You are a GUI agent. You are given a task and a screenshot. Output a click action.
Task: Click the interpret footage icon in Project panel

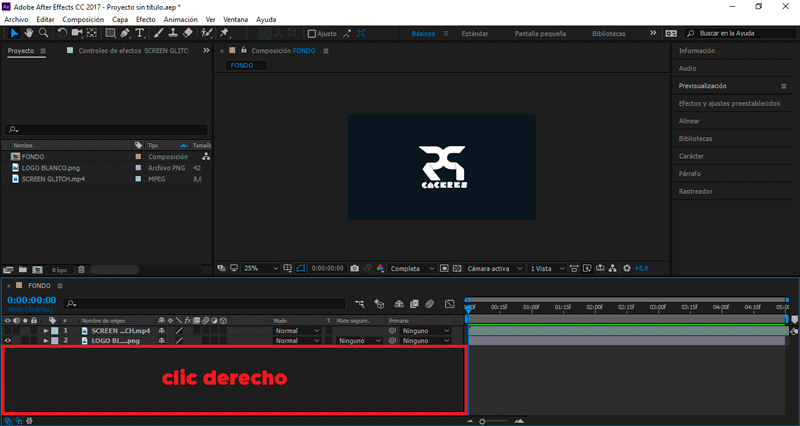pyautogui.click(x=8, y=269)
